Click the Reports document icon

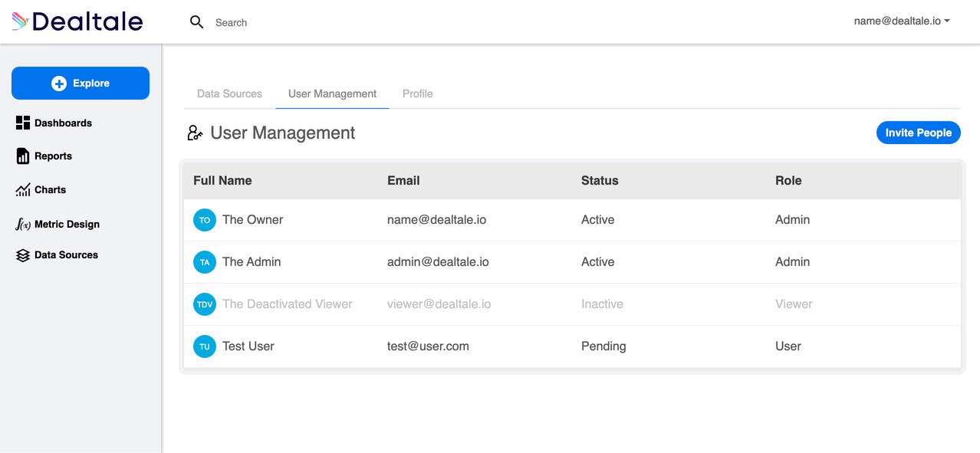23,156
